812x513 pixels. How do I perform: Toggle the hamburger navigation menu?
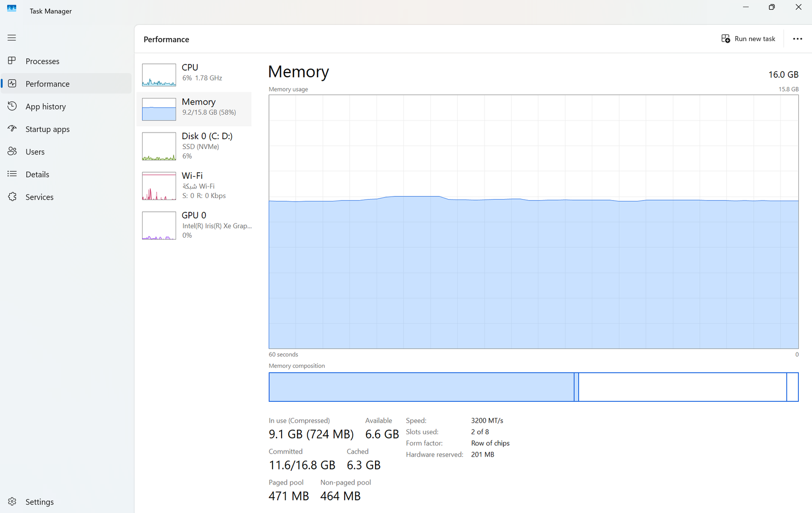(12, 38)
